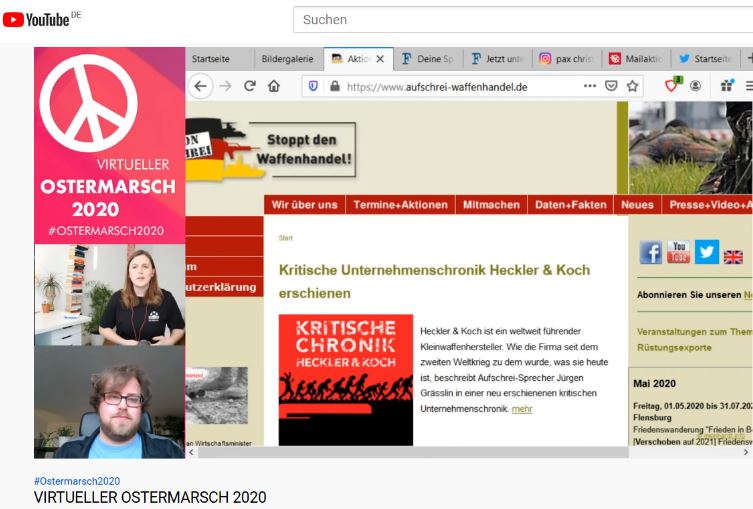Open the Twitter Startseite tab
The width and height of the screenshot is (753, 509).
tap(705, 59)
